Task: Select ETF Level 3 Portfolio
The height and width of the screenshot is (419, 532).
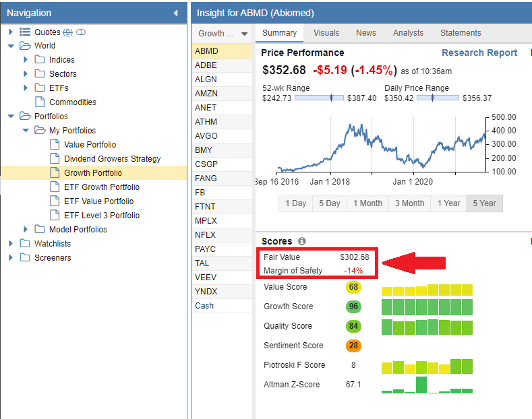Action: tap(102, 216)
